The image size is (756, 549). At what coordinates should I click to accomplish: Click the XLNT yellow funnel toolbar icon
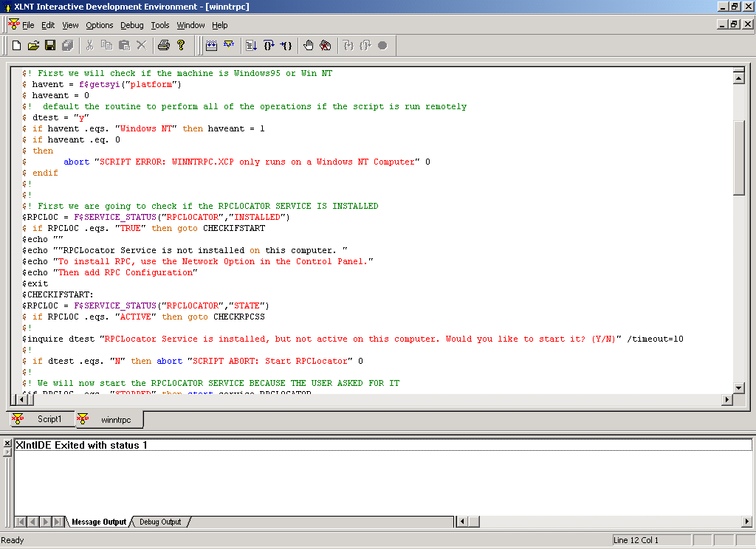click(x=229, y=45)
